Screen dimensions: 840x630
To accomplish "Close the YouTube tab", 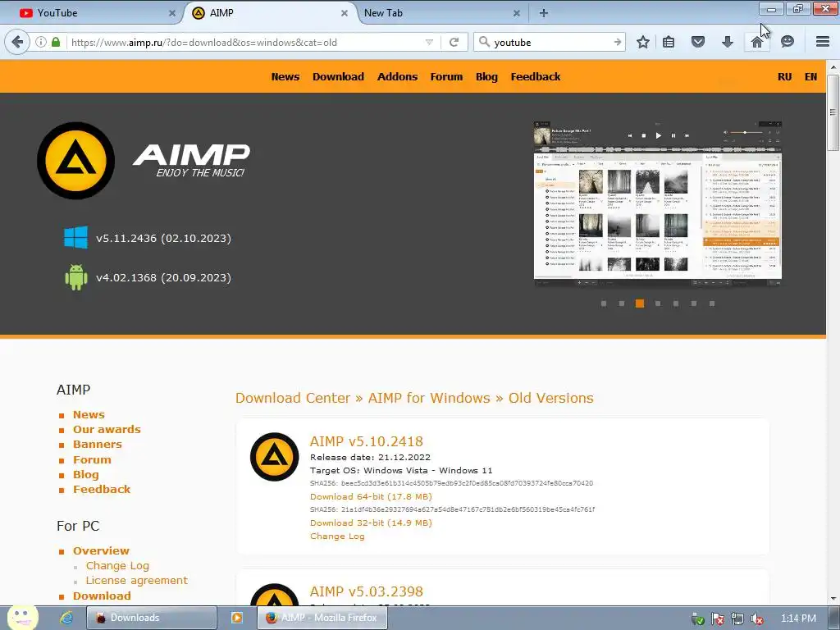I will (x=172, y=13).
